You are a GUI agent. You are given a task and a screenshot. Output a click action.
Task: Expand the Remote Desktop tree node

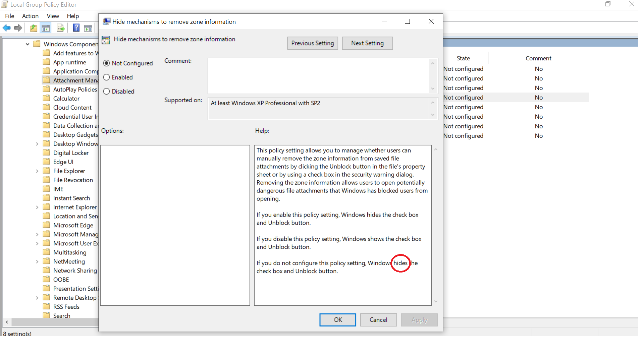click(x=37, y=298)
